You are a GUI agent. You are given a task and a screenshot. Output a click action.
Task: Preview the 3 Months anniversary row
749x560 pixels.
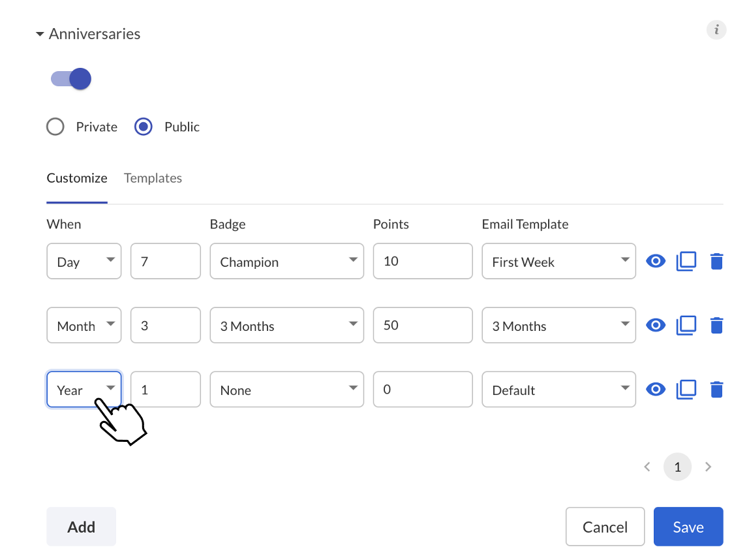655,325
